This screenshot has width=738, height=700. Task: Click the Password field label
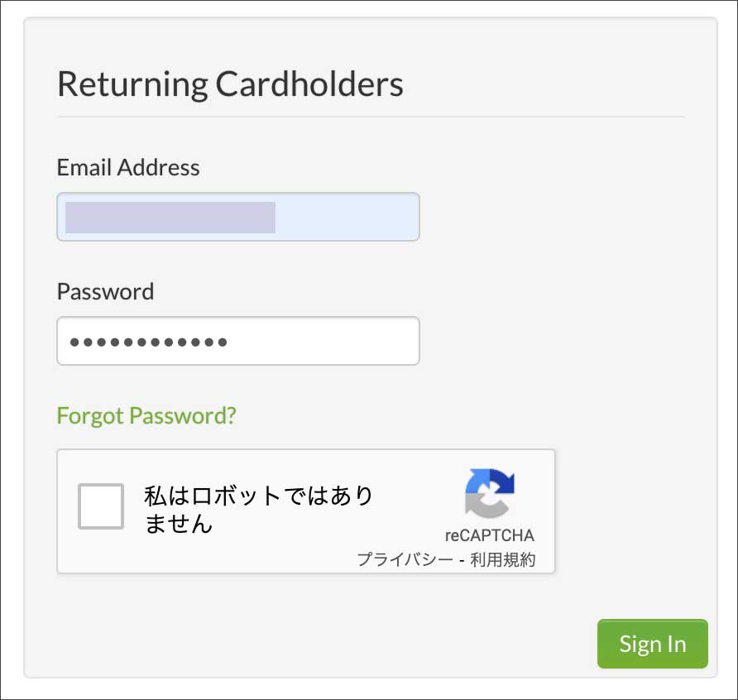(x=105, y=291)
